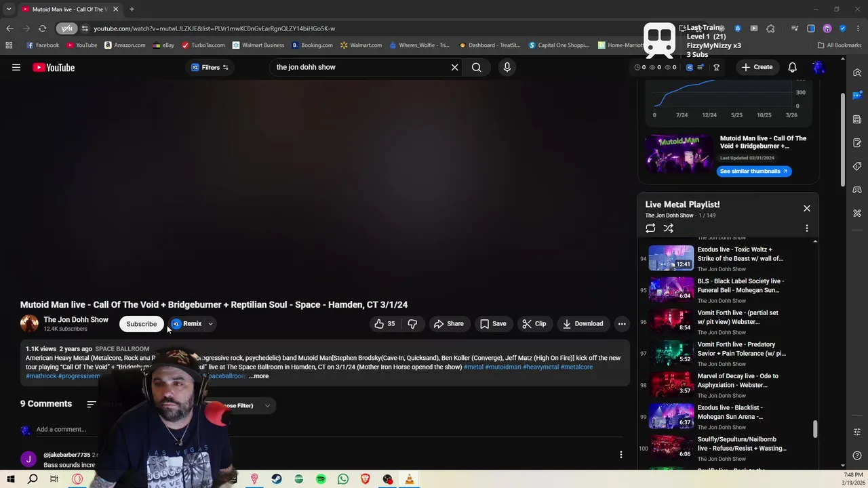Remix this video
This screenshot has width=868, height=488.
(x=186, y=323)
